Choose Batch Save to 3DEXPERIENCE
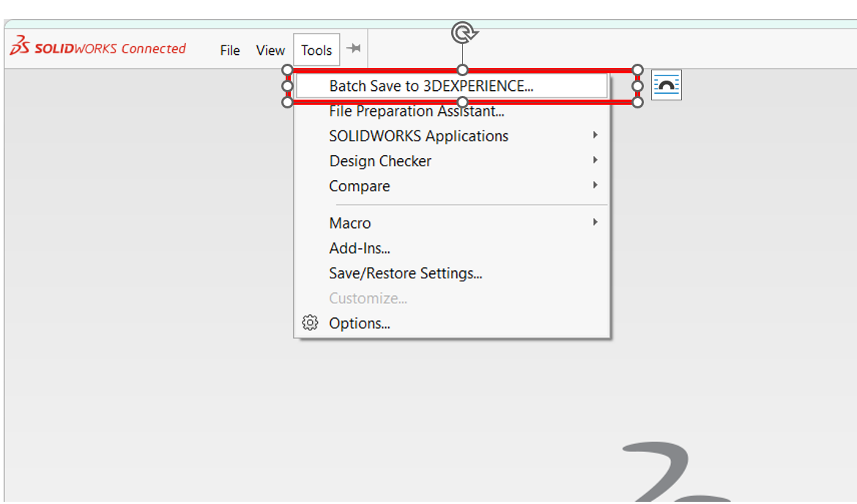The width and height of the screenshot is (857, 504). coord(431,86)
